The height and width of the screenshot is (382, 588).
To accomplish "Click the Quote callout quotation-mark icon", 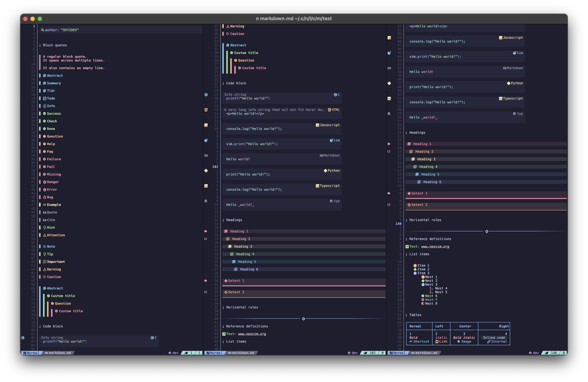I will pyautogui.click(x=45, y=213).
